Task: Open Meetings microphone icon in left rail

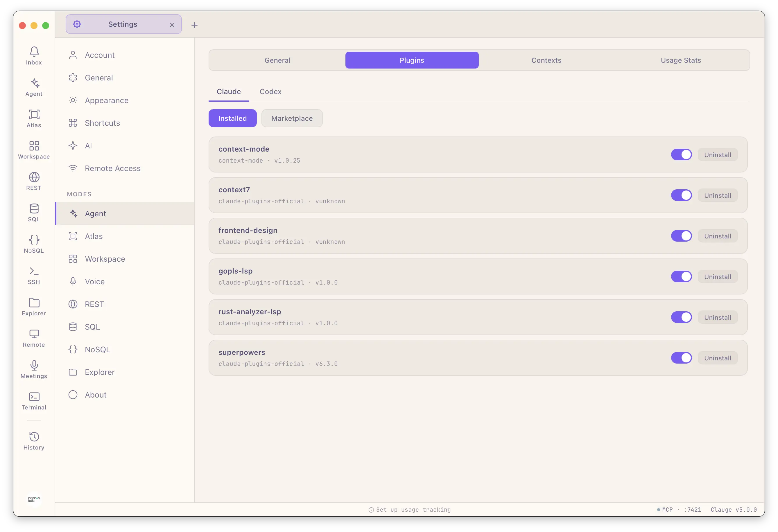Action: click(34, 369)
